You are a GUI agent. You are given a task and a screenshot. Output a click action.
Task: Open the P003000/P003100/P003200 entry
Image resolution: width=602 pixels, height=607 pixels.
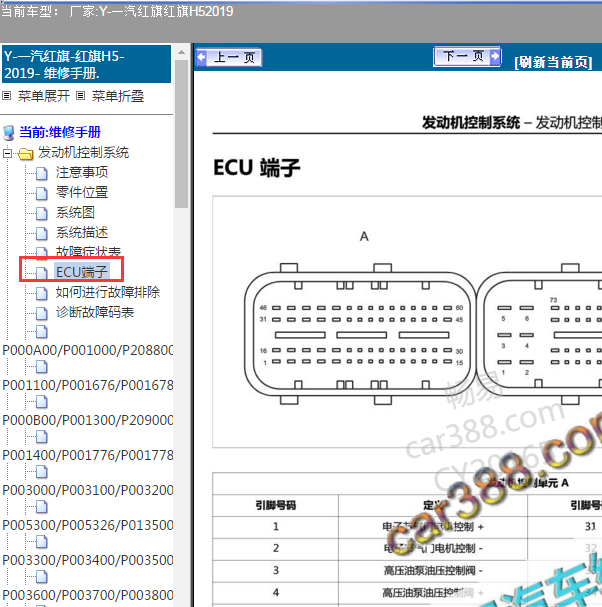pos(87,490)
